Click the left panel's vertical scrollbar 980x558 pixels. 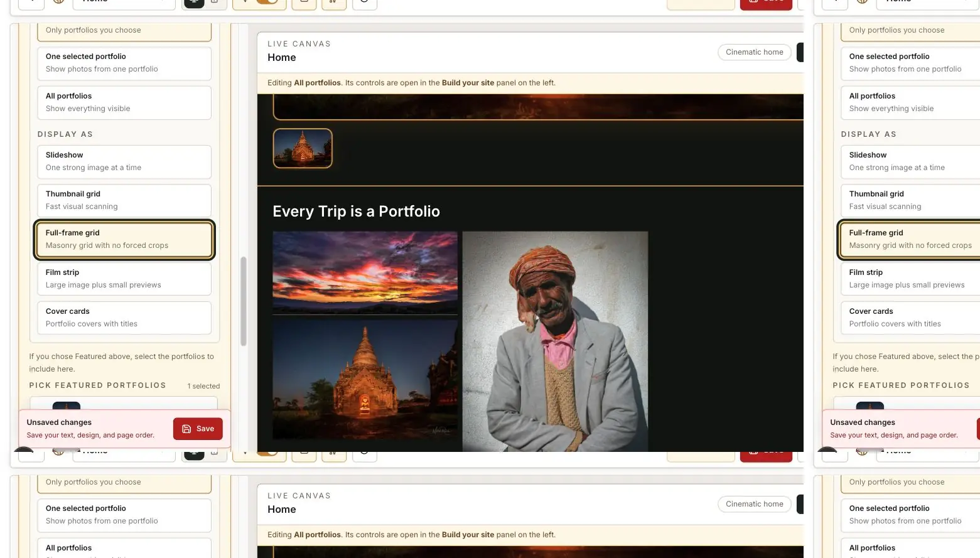(x=244, y=301)
